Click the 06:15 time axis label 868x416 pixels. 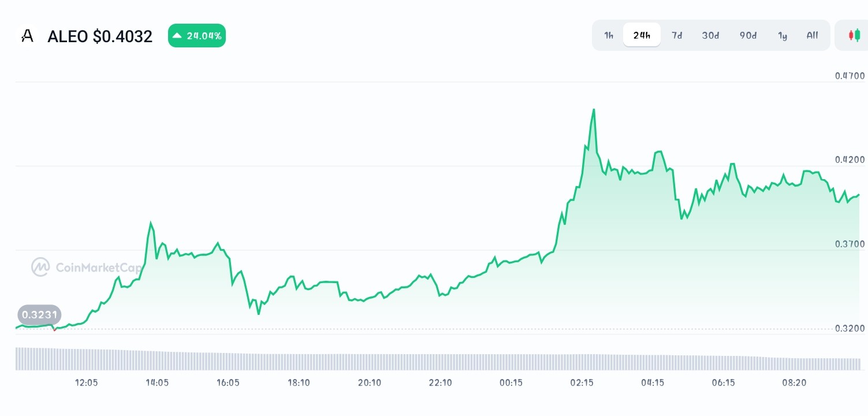[724, 382]
